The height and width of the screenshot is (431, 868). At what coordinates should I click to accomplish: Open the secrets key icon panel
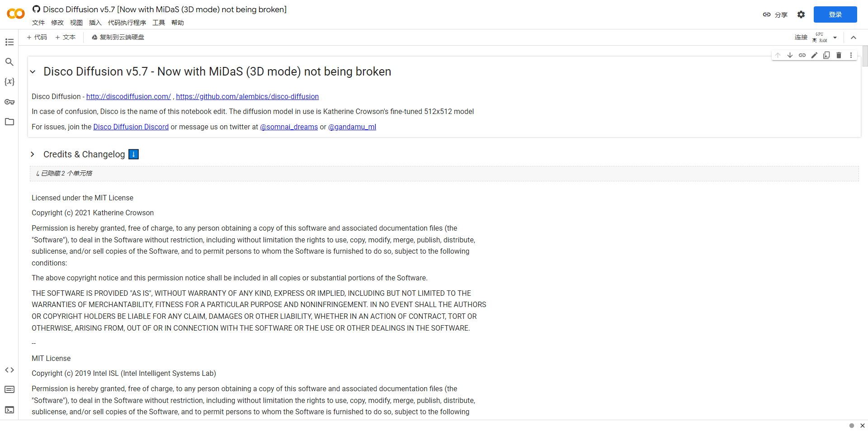(9, 102)
